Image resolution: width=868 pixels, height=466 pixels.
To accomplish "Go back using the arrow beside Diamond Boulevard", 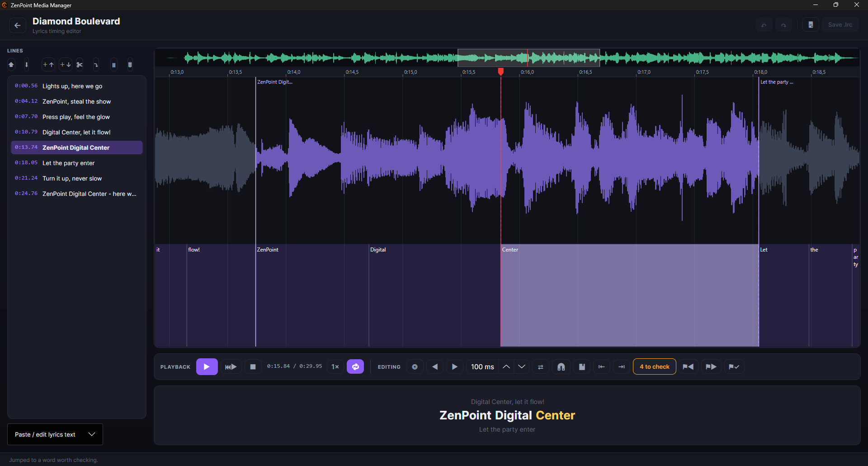I will click(x=17, y=25).
